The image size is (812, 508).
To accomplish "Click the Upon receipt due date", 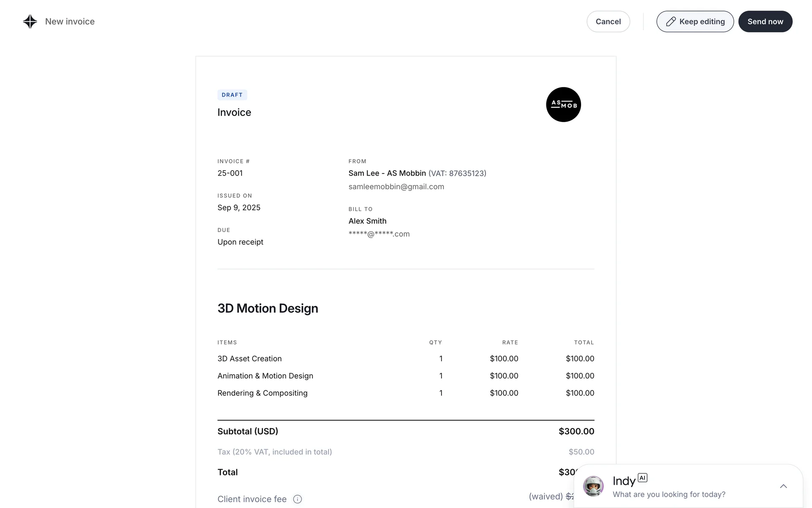I will 240,242.
